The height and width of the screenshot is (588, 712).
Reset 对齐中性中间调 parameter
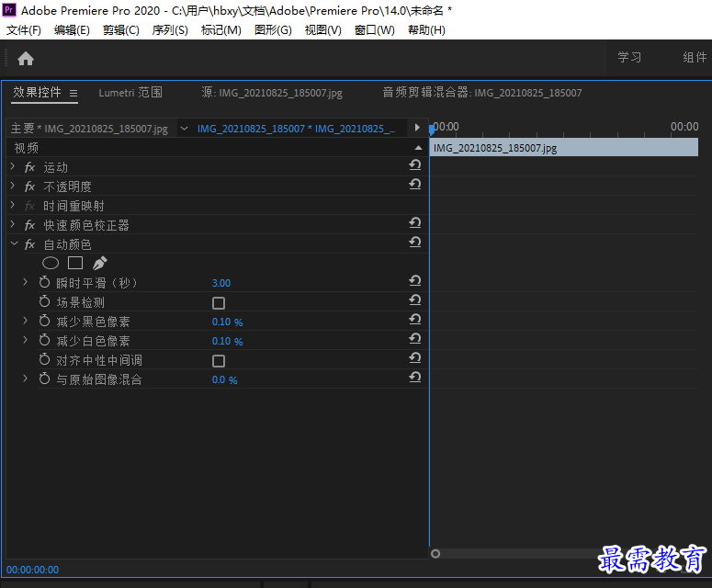415,357
